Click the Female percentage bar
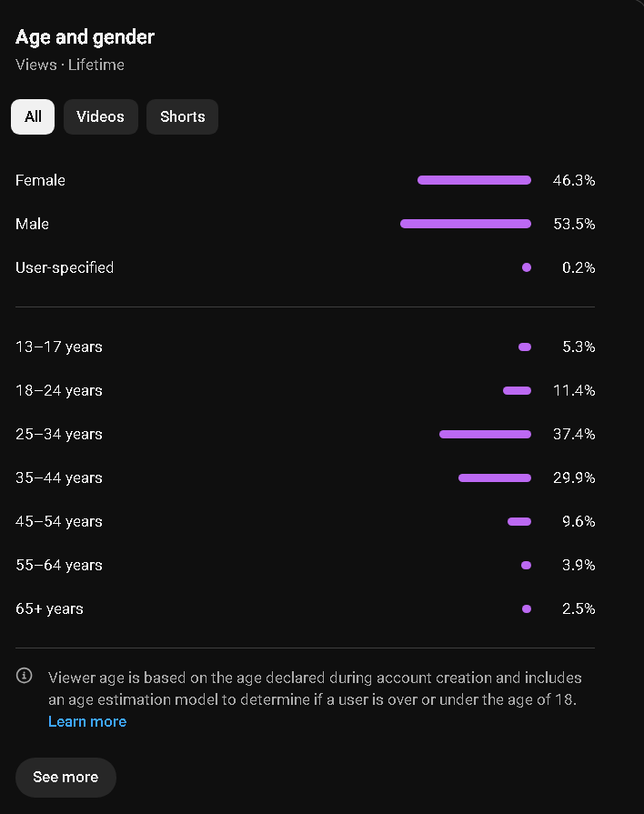The width and height of the screenshot is (644, 814). click(474, 180)
